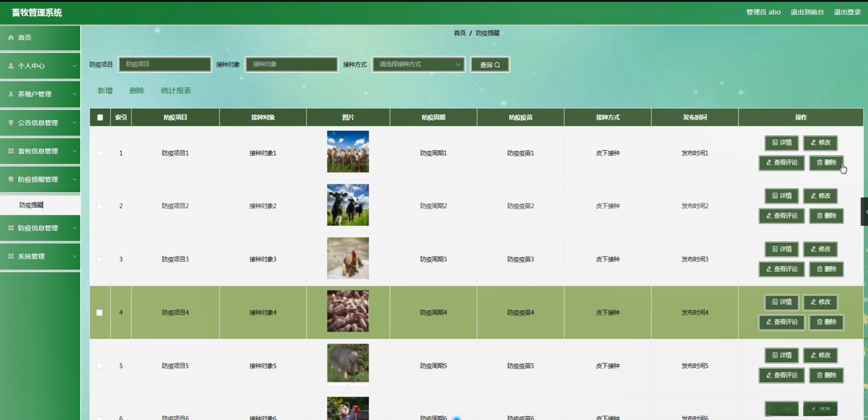Select the 防疫提醒 submenu item
The image size is (868, 420).
[x=40, y=205]
